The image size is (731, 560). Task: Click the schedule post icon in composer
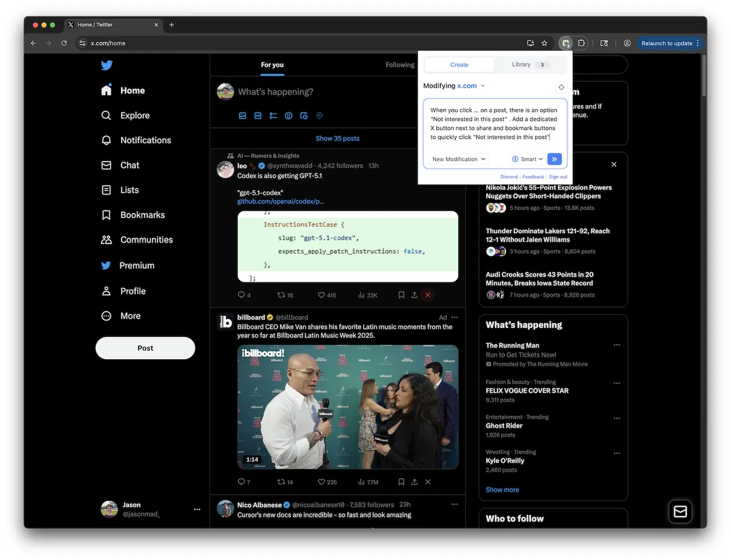pos(304,116)
